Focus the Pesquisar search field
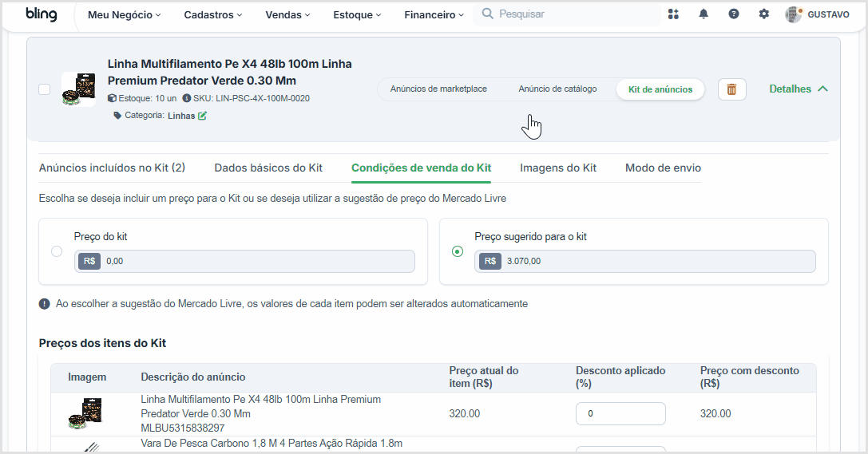Screen dimensions: 868x454 [567, 14]
